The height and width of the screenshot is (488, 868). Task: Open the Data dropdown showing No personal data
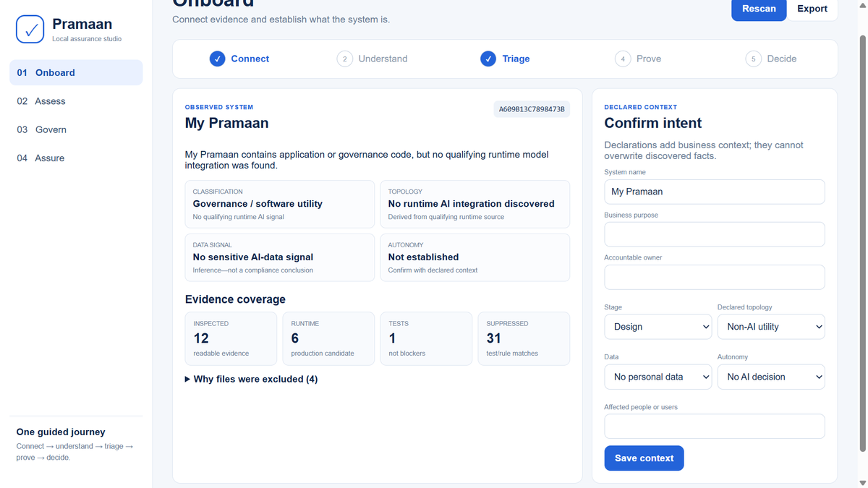[x=658, y=377]
